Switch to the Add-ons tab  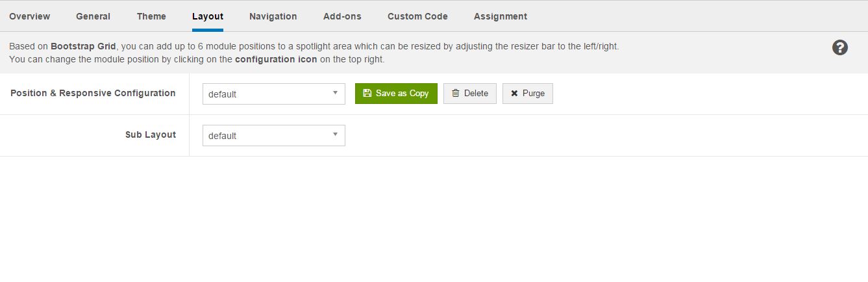[342, 16]
